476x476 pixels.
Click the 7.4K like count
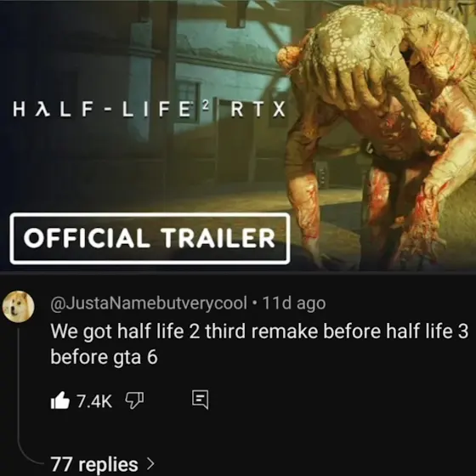tap(94, 401)
